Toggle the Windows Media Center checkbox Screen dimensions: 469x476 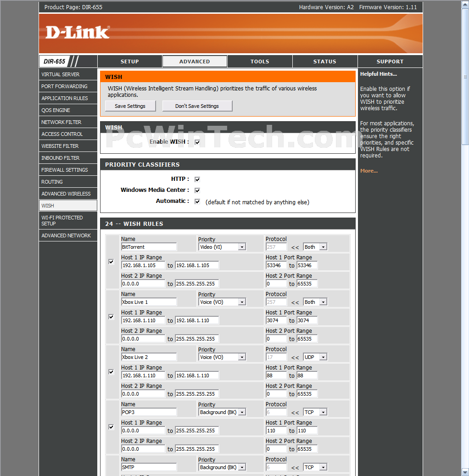click(197, 190)
